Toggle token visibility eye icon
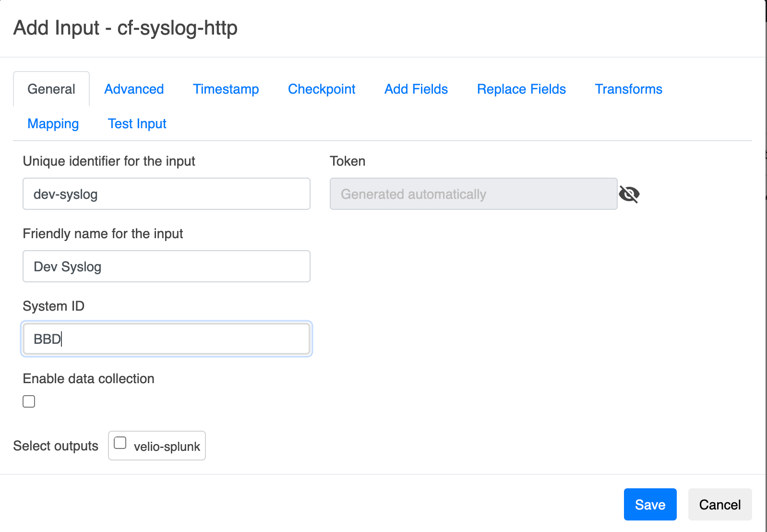The image size is (767, 532). 629,194
